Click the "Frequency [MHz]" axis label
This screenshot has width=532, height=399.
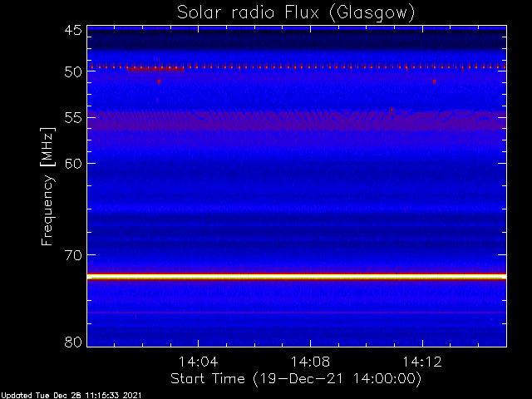point(47,186)
